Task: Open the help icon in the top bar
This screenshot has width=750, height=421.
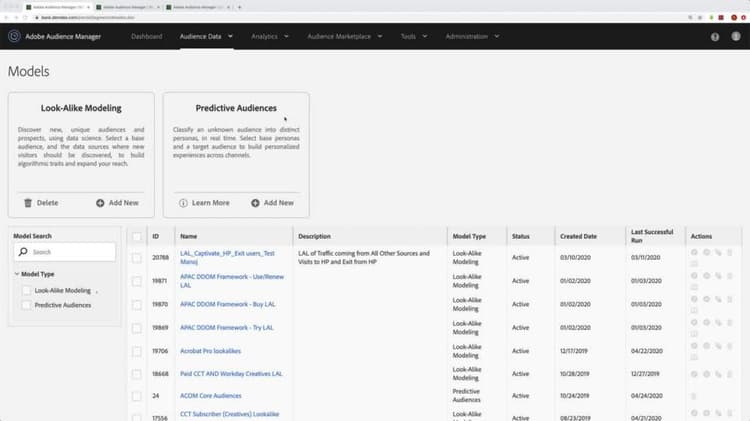Action: [715, 37]
